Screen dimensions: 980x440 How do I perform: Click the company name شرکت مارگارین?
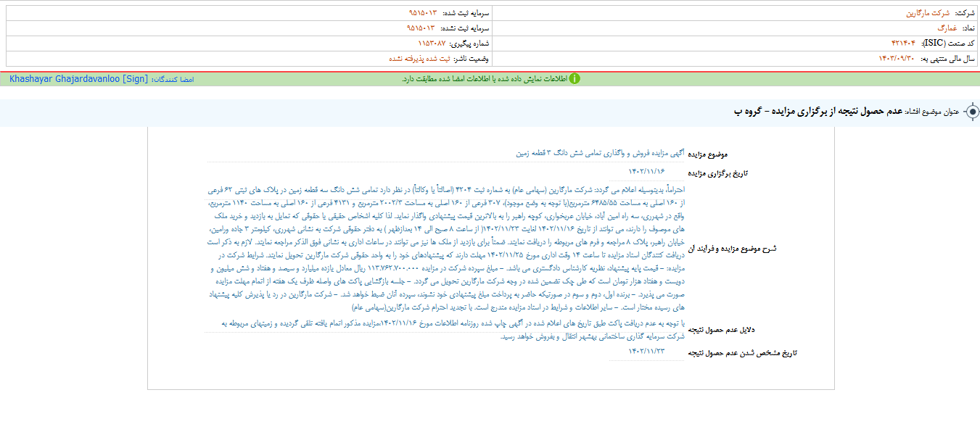pos(927,13)
